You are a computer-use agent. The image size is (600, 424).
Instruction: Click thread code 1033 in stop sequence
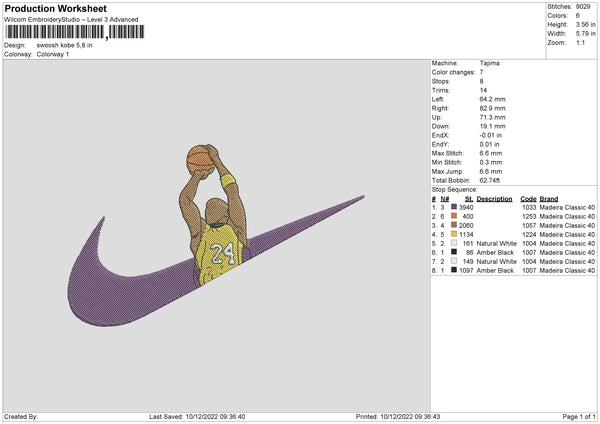(x=529, y=207)
